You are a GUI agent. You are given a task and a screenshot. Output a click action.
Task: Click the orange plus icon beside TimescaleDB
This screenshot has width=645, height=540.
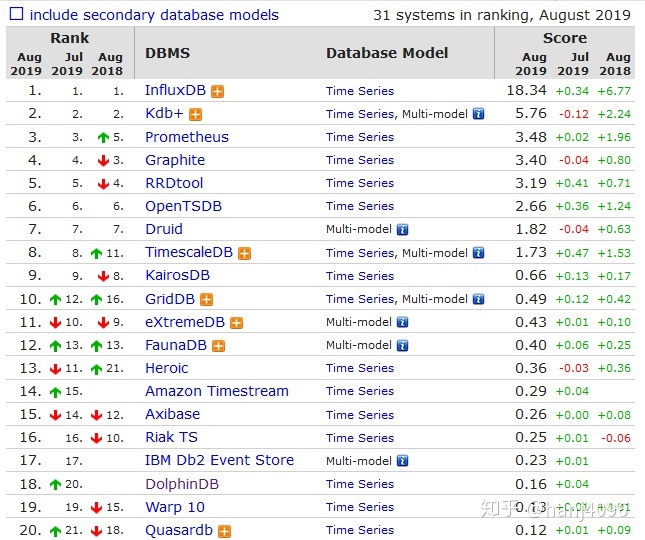pos(244,253)
